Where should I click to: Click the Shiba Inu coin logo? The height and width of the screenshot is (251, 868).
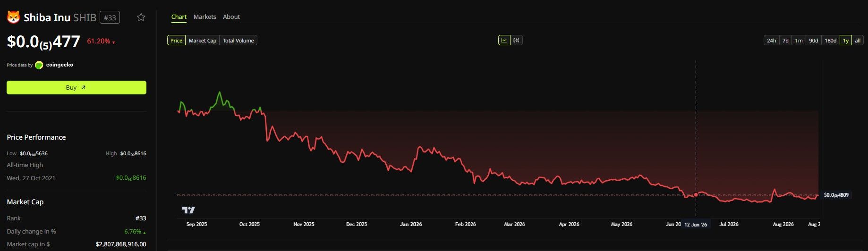click(x=13, y=17)
